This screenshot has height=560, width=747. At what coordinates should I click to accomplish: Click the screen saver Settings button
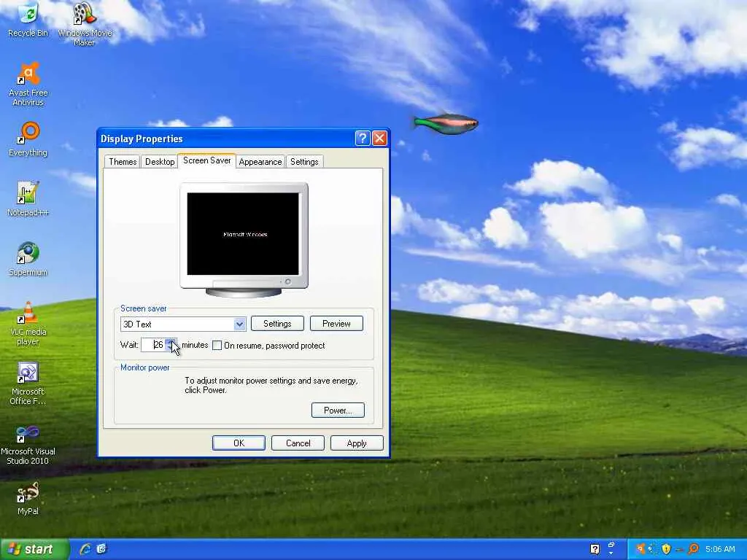[277, 324]
